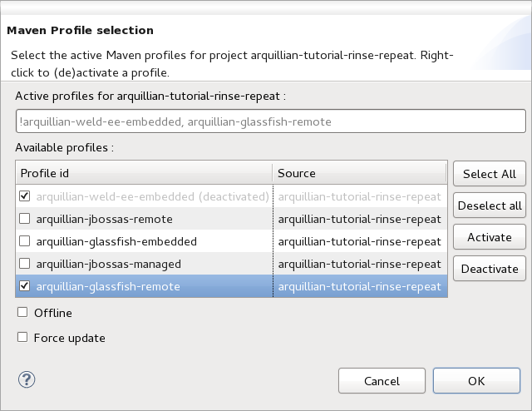Image resolution: width=532 pixels, height=411 pixels.
Task: Click the Deactivate button
Action: tap(490, 268)
